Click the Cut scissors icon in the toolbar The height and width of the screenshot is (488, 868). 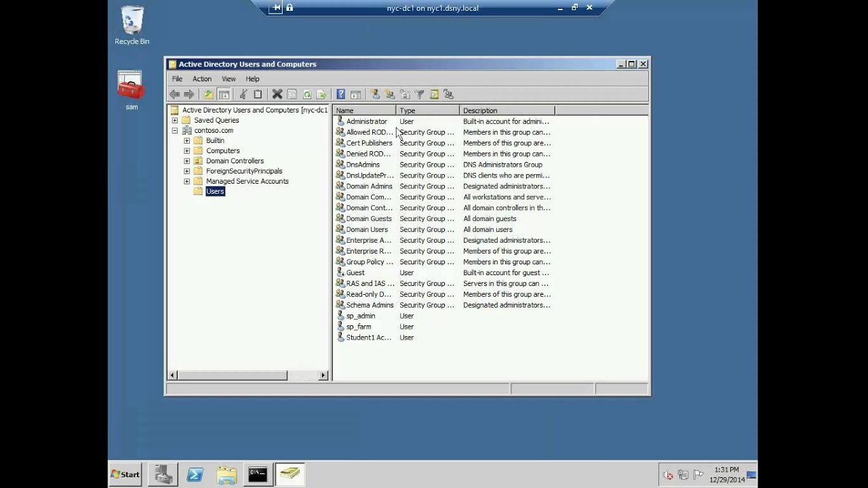click(x=243, y=94)
